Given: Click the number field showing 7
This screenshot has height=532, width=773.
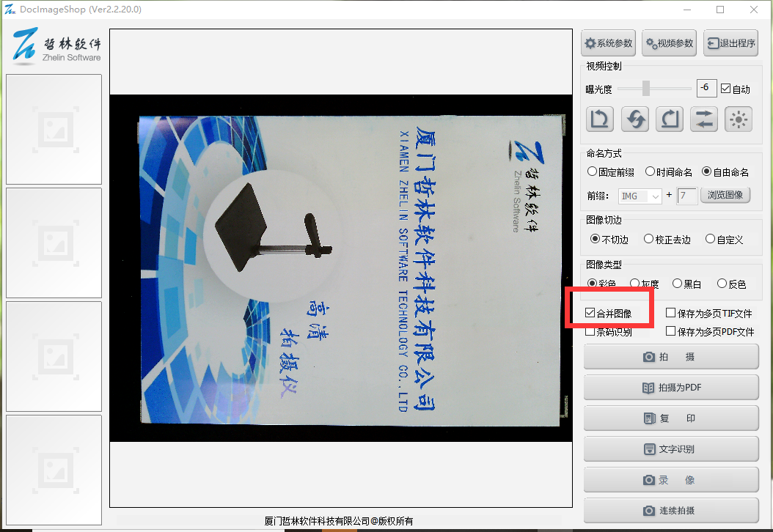Looking at the screenshot, I should [x=686, y=196].
